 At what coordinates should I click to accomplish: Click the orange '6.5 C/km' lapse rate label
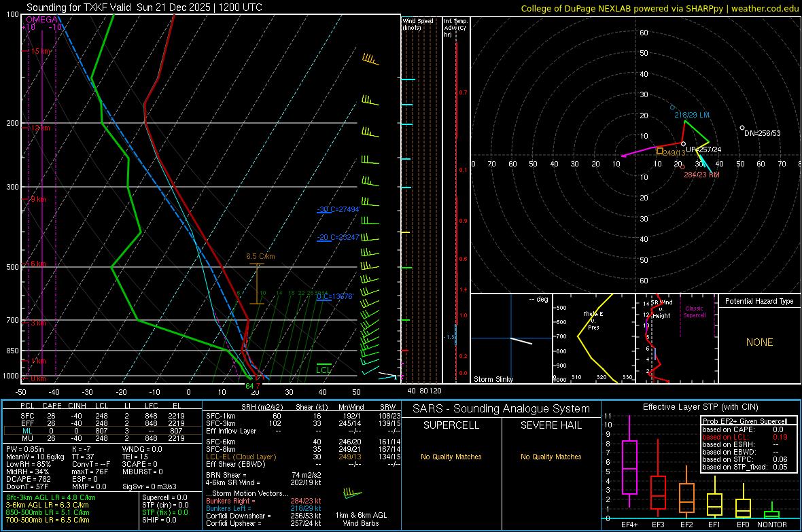[x=260, y=256]
